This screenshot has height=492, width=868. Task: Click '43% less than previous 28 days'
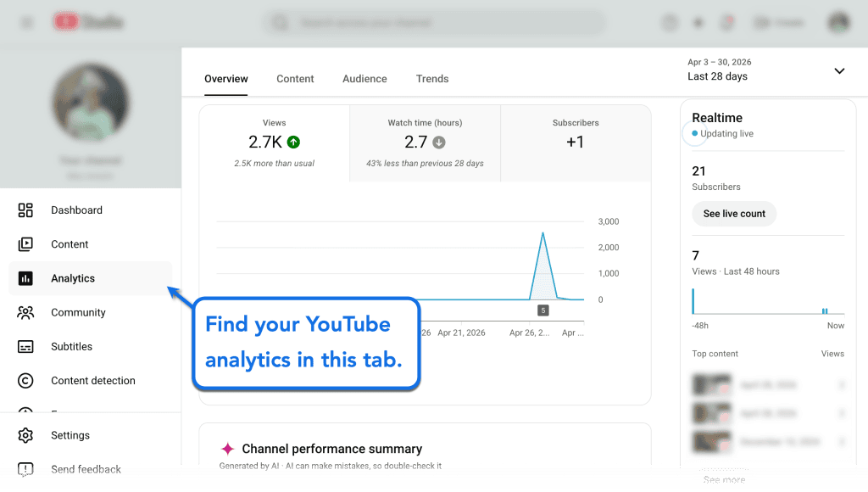click(426, 164)
